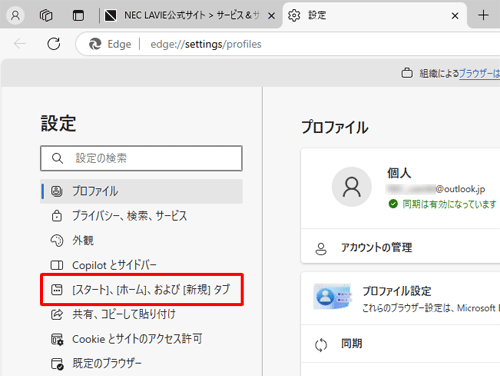Click the start/home tab page icon

click(x=57, y=290)
